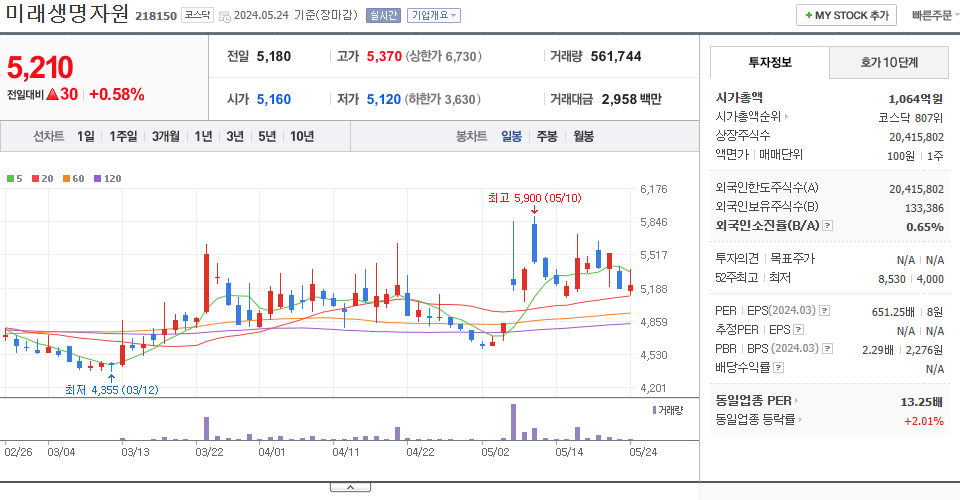This screenshot has height=500, width=960.
Task: Click the stock name 미래생명자원
Action: [x=67, y=13]
